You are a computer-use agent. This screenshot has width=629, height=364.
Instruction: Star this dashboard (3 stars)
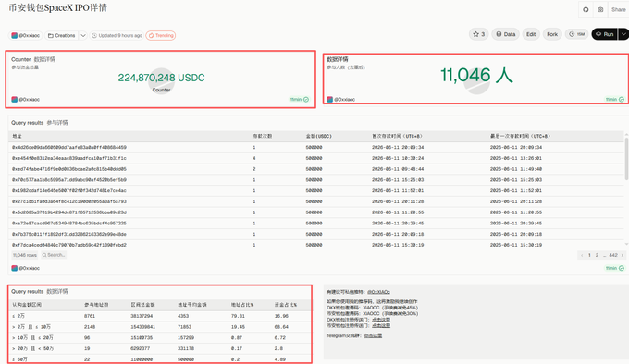point(478,34)
